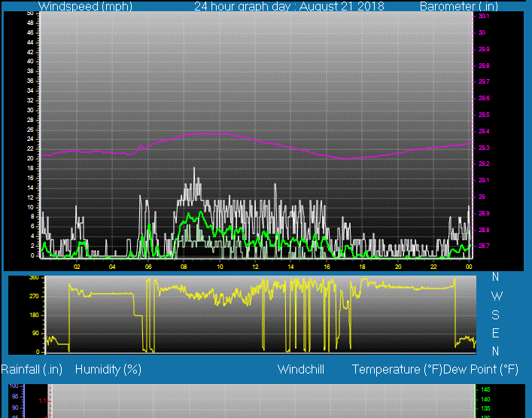Click the "Humidity (%)" label
This screenshot has width=532, height=418.
pyautogui.click(x=108, y=370)
